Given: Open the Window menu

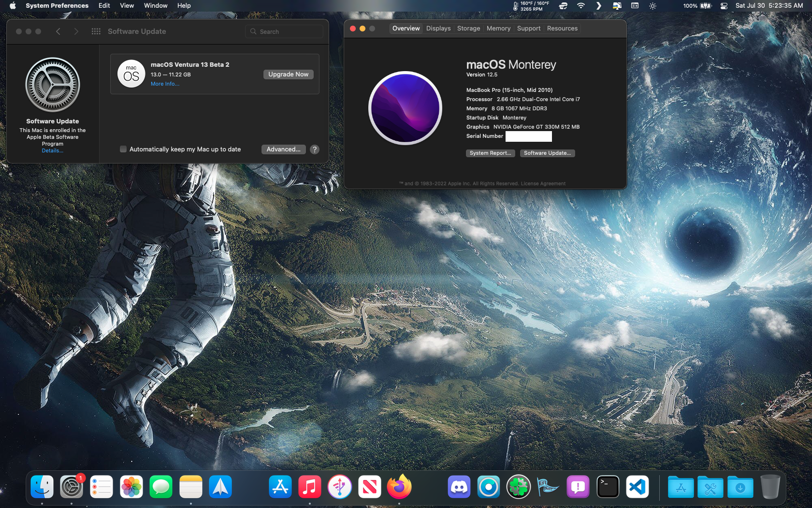Looking at the screenshot, I should click(x=155, y=6).
